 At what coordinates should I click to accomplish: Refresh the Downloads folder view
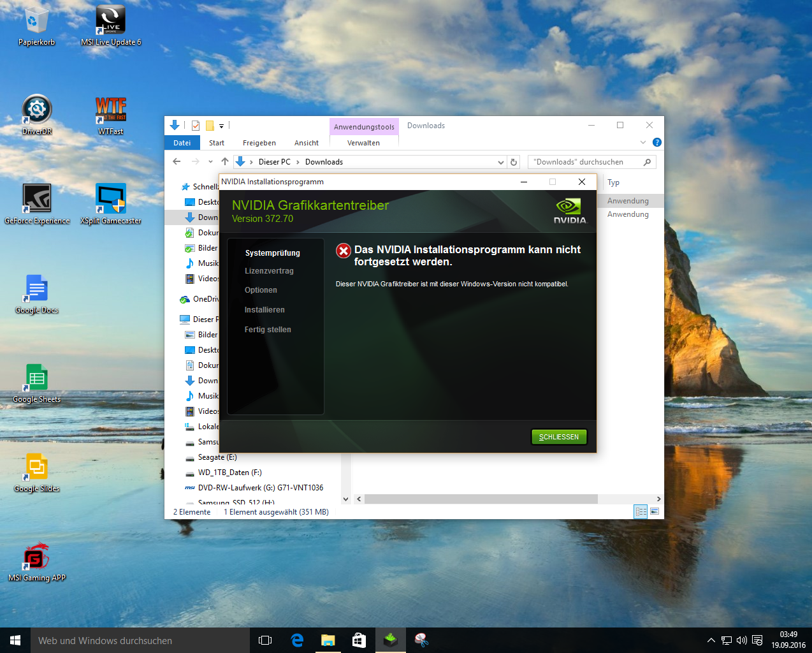(x=514, y=162)
